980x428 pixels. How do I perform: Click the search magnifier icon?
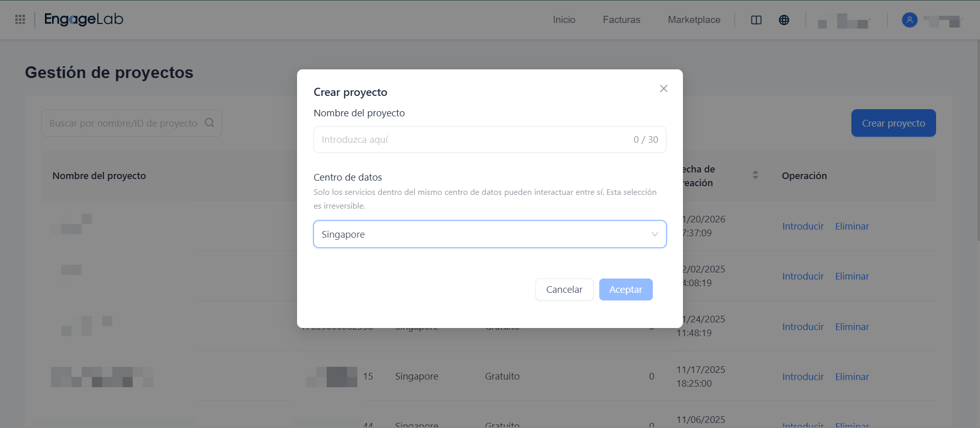209,123
